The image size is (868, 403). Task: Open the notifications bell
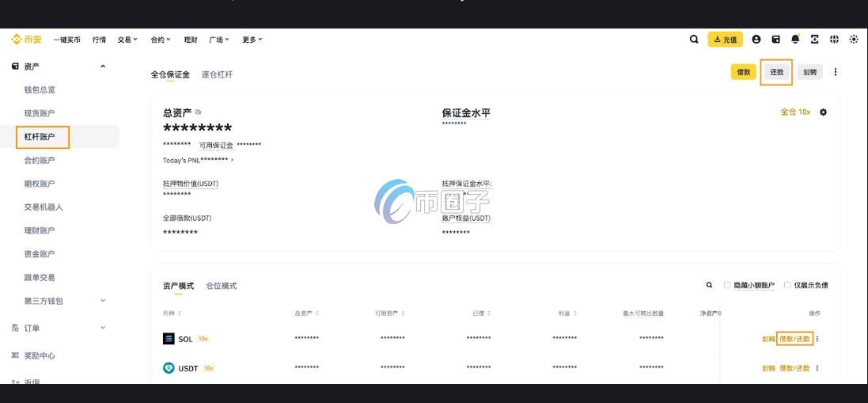795,40
